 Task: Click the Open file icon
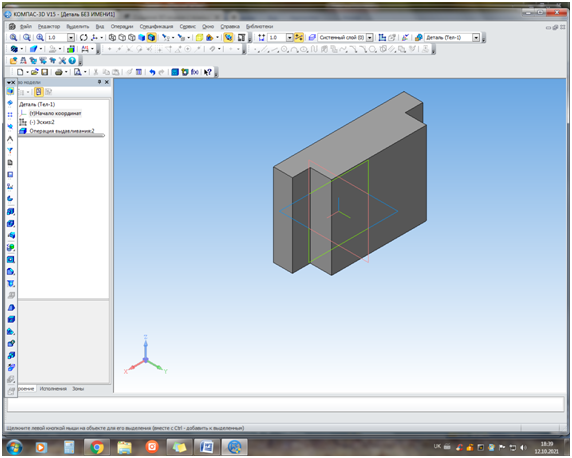35,72
